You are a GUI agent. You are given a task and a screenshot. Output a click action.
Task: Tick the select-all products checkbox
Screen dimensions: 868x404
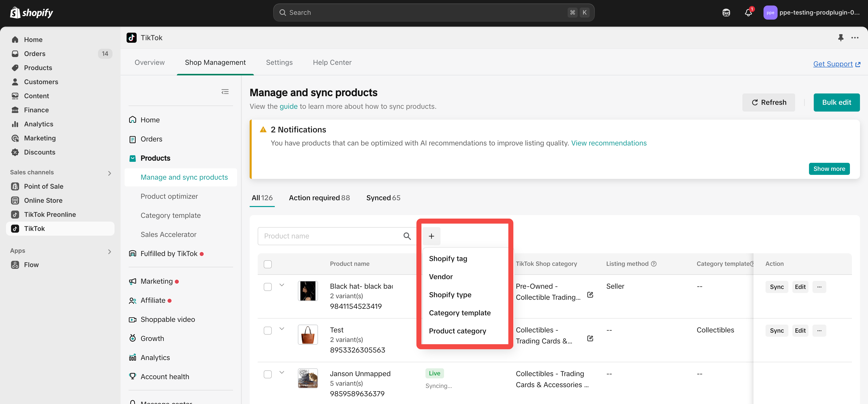(x=267, y=264)
